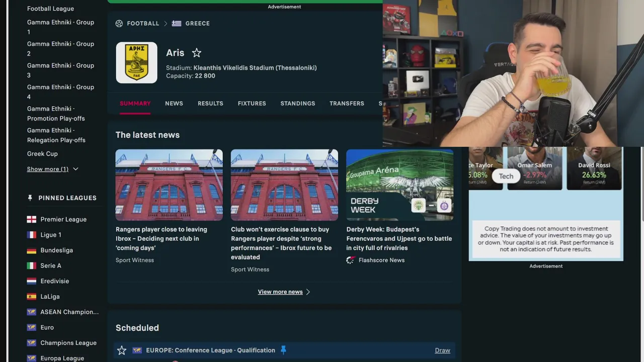Read 'Club won't exercise clause' headline
644x362 pixels.
(x=282, y=243)
